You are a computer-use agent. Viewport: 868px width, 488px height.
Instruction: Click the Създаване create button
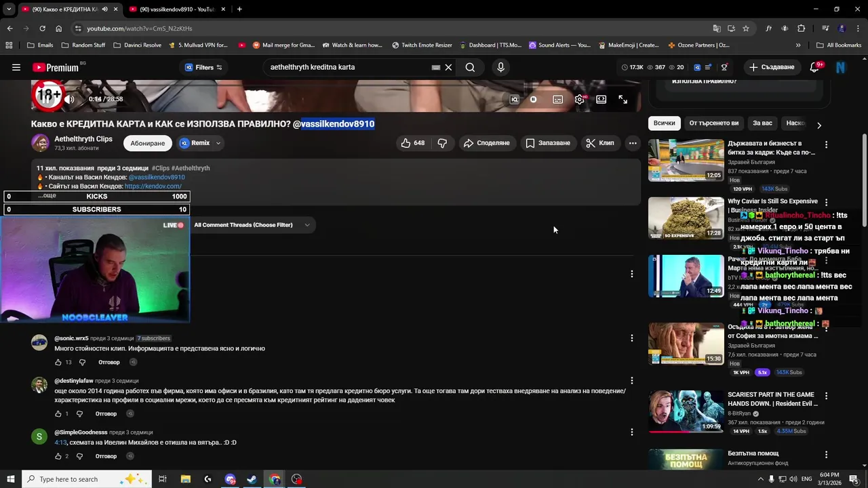tap(771, 67)
